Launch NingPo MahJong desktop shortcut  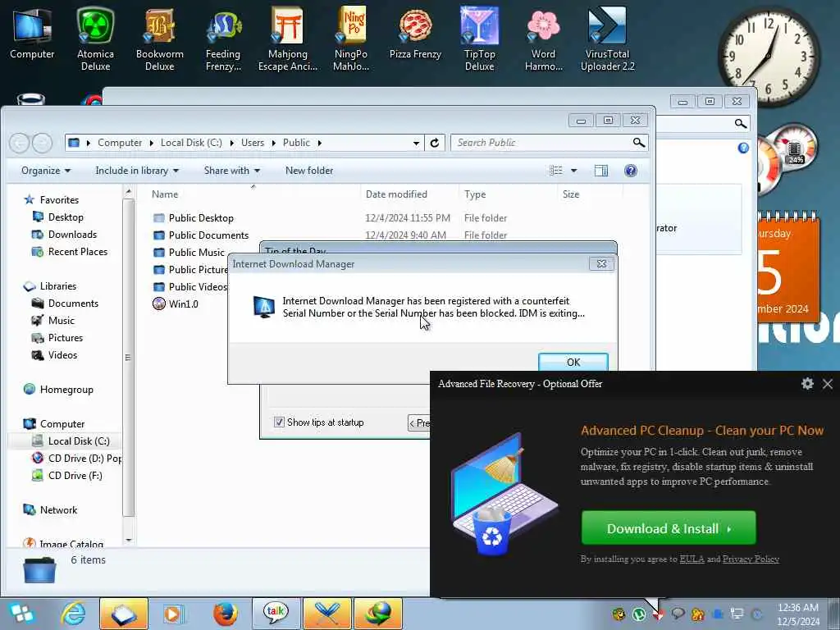pyautogui.click(x=351, y=39)
